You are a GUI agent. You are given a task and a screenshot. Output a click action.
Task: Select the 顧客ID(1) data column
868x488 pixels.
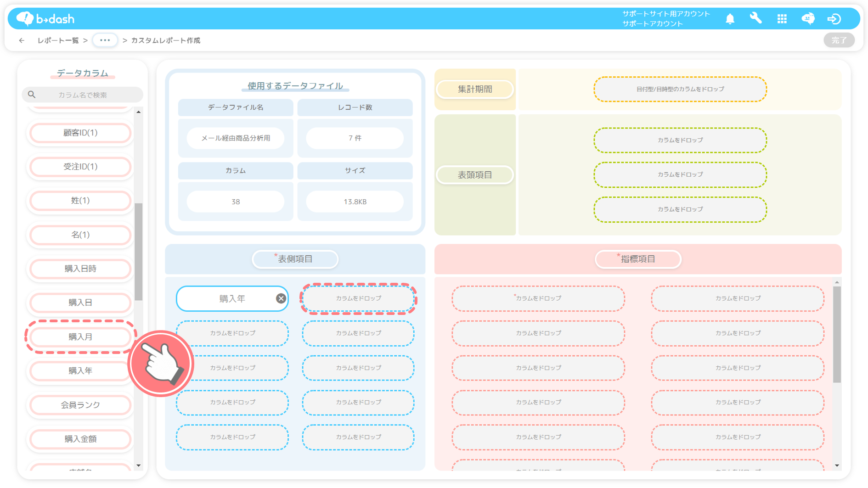point(80,133)
